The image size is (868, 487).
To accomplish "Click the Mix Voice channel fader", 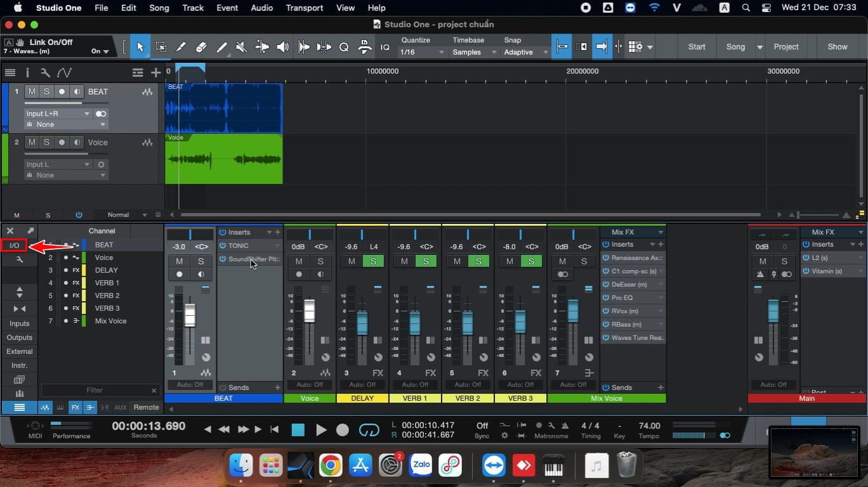I will [x=573, y=311].
